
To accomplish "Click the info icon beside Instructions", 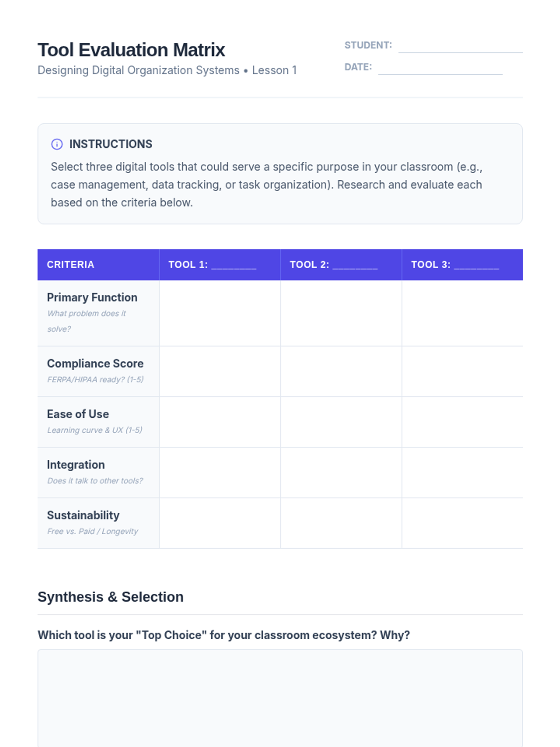I will pyautogui.click(x=57, y=144).
